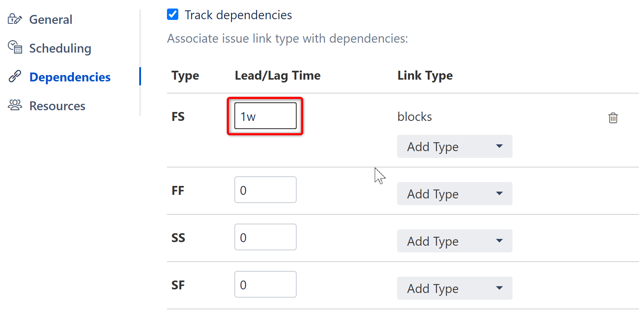This screenshot has height=315, width=644.
Task: Open the SS row Add Type dropdown
Action: click(454, 241)
